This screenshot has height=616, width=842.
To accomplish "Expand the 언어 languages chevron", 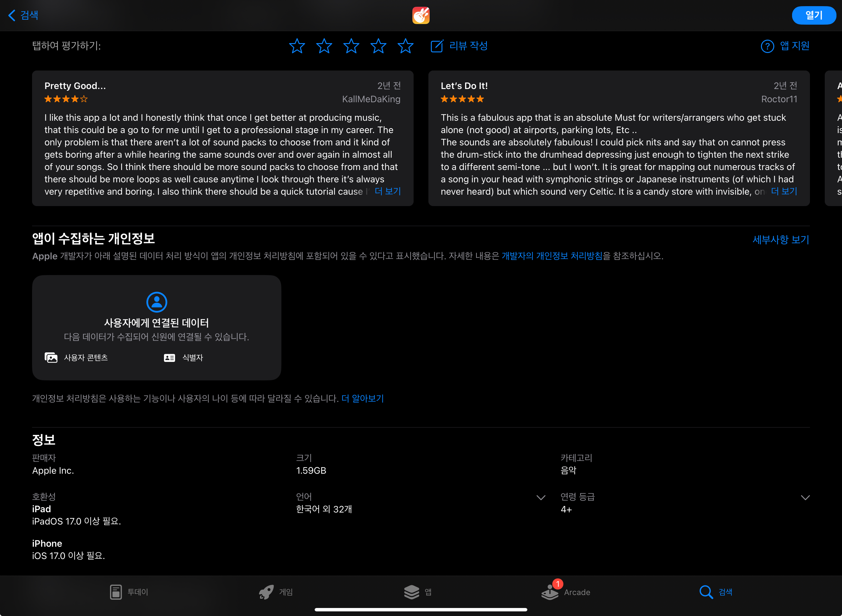I will pos(541,497).
